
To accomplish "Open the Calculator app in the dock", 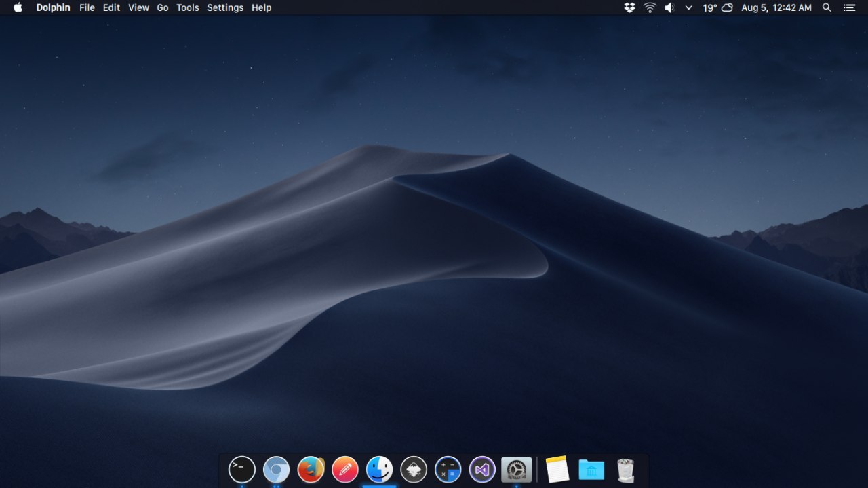I will click(448, 469).
